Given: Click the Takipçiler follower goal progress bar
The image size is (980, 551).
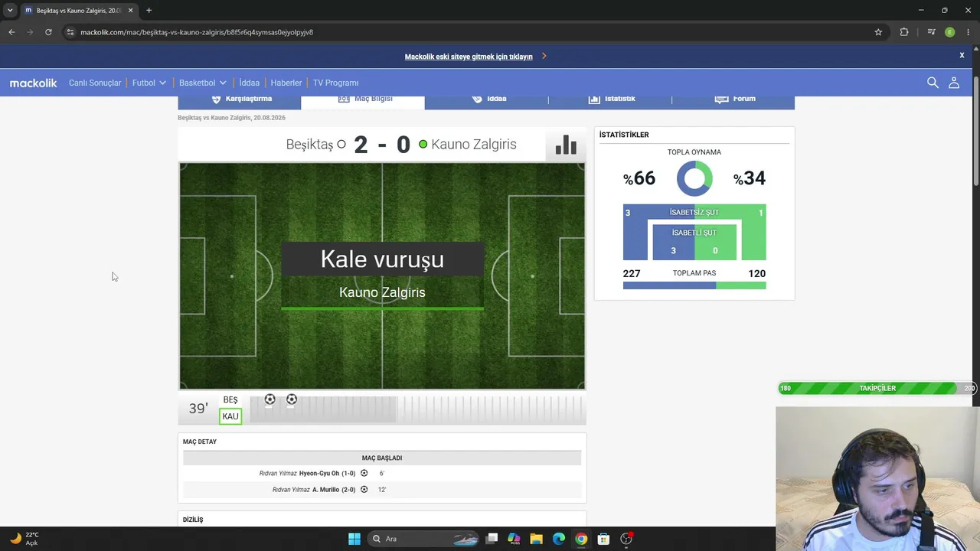Looking at the screenshot, I should coord(877,388).
